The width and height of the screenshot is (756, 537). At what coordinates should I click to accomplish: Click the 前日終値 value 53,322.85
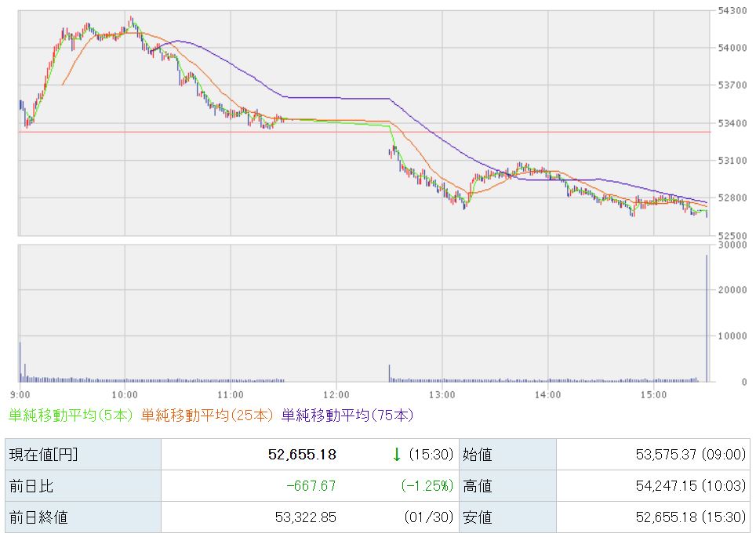tap(304, 517)
